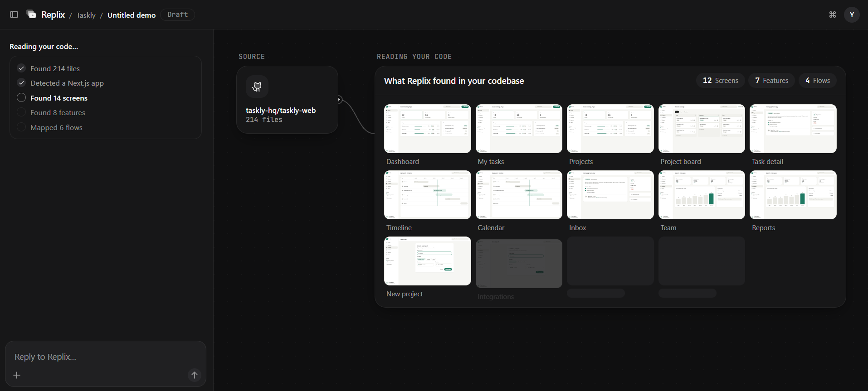This screenshot has height=391, width=868.
Task: Open the Integrations thumbnail
Action: click(519, 264)
